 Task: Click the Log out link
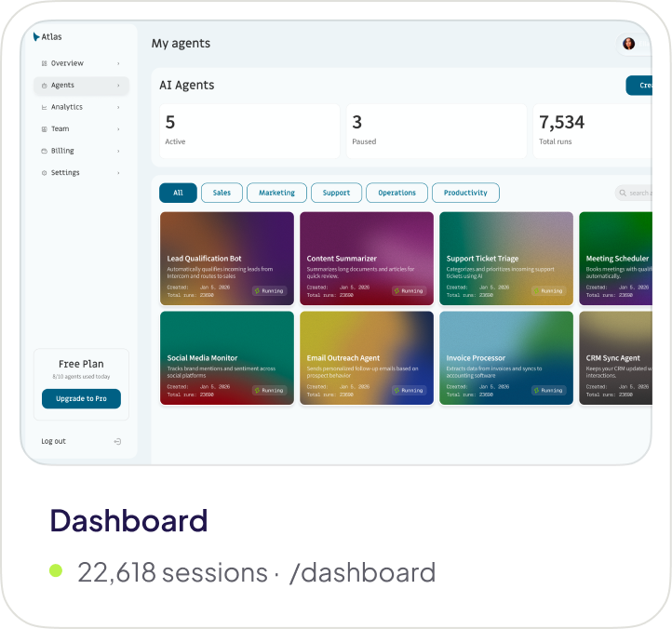[54, 441]
